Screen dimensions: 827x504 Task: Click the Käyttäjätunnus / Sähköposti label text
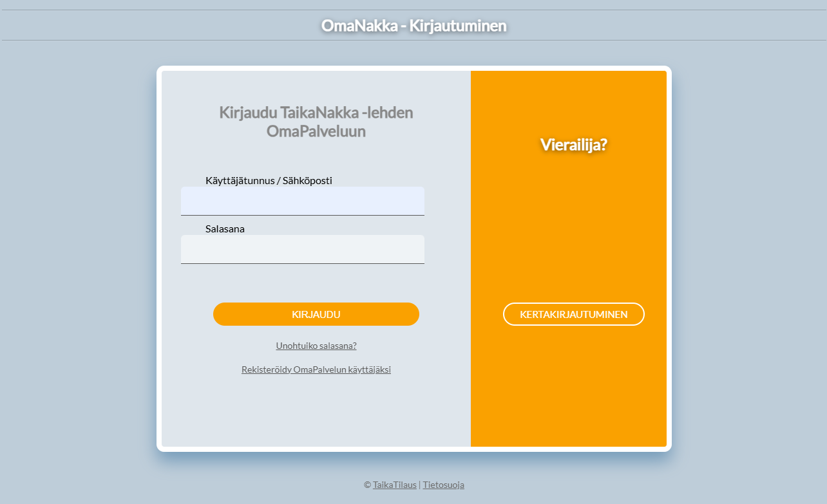tap(269, 180)
